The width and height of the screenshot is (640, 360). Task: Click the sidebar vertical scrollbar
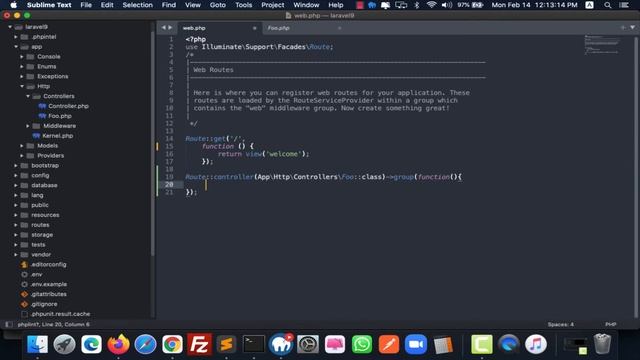[153, 143]
